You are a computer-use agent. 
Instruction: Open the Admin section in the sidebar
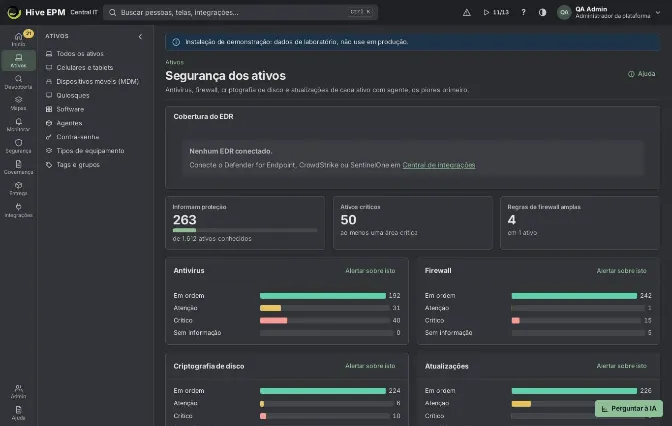[18, 391]
